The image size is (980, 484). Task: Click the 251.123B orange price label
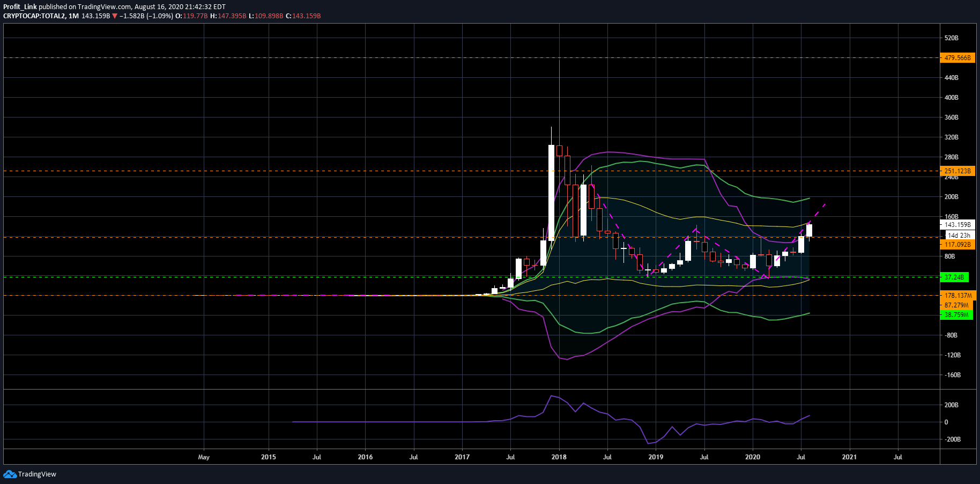coord(957,171)
